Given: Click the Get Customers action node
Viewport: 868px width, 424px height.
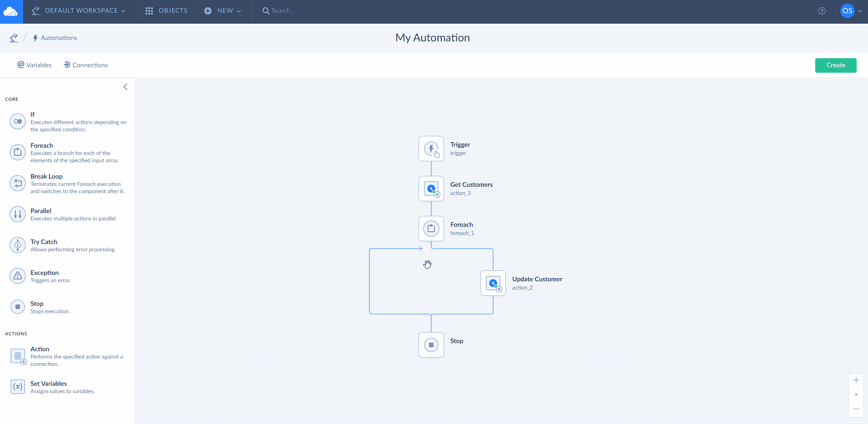Looking at the screenshot, I should click(431, 189).
